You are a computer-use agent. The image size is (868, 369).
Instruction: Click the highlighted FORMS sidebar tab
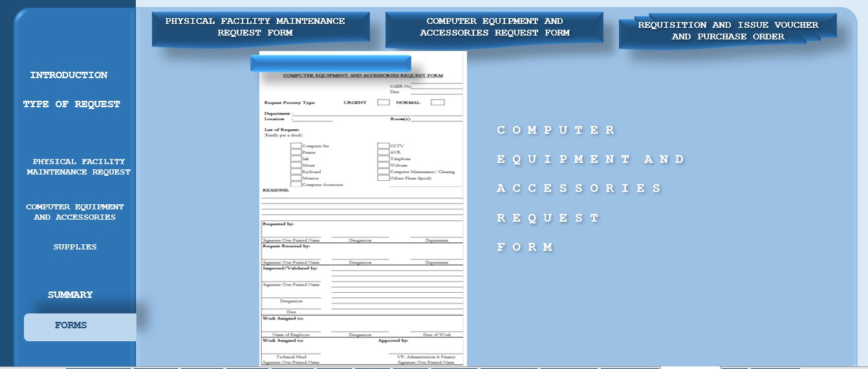[80, 327]
